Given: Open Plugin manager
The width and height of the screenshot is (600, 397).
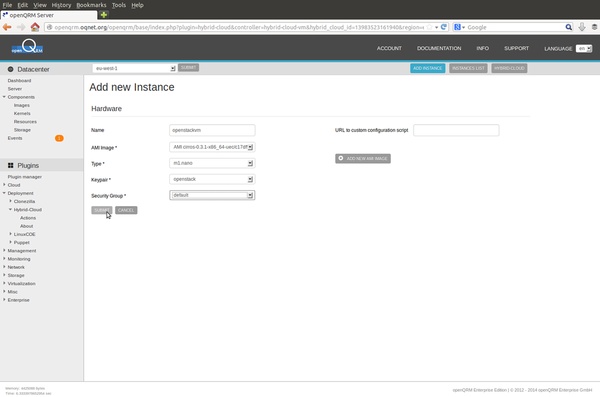Looking at the screenshot, I should tap(24, 177).
